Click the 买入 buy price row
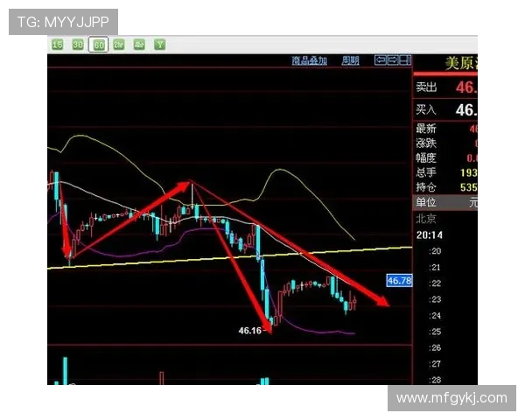This screenshot has width=525, height=420. tap(447, 110)
